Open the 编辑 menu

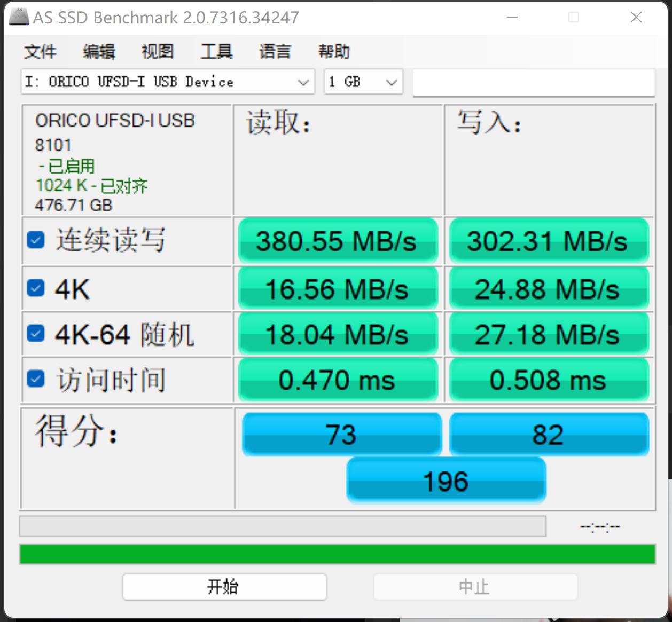point(99,52)
